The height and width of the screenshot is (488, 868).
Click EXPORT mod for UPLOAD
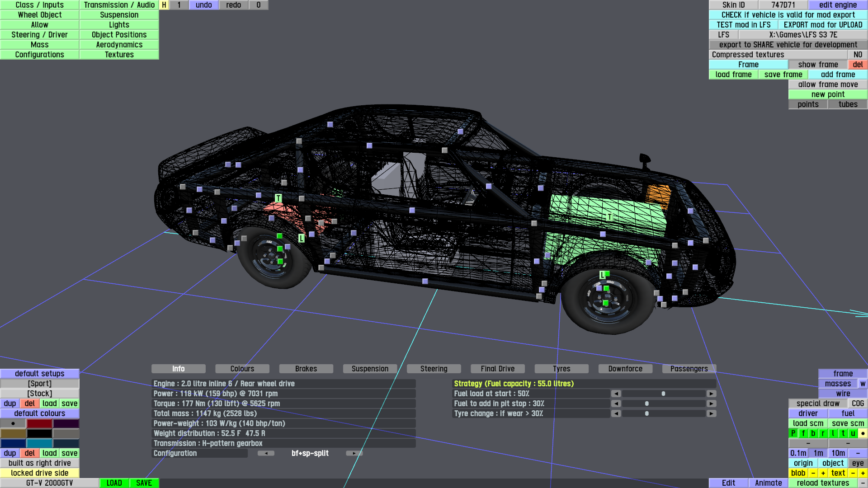(x=823, y=25)
